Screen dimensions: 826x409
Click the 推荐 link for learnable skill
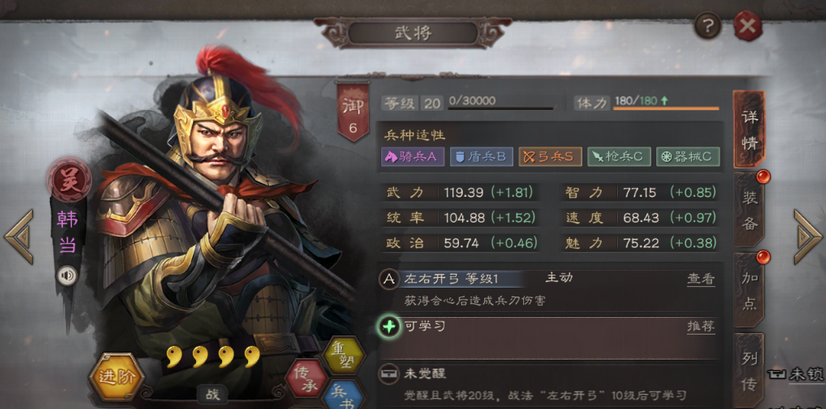(x=701, y=327)
